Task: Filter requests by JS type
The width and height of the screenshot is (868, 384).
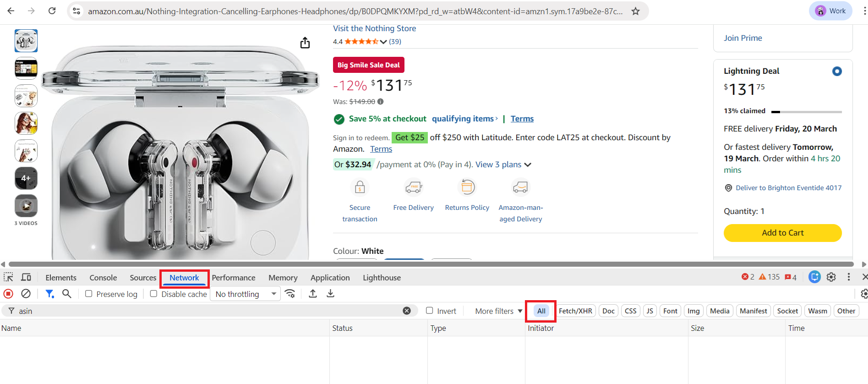Action: [650, 311]
